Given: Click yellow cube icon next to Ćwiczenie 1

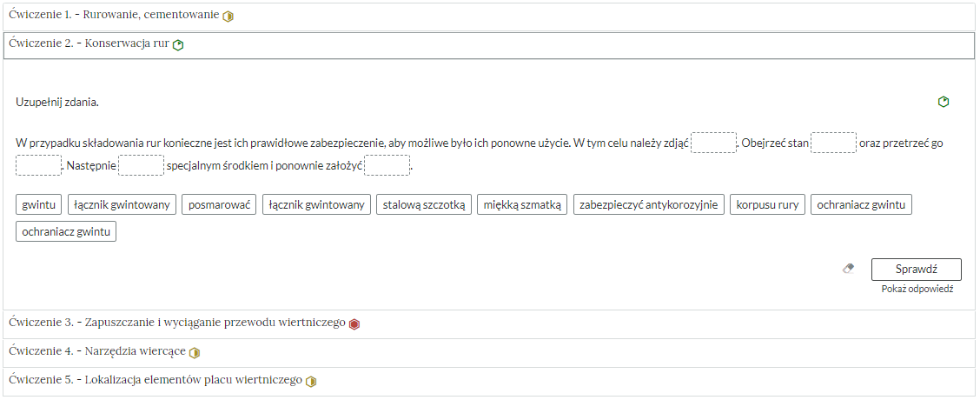Looking at the screenshot, I should pos(228,17).
